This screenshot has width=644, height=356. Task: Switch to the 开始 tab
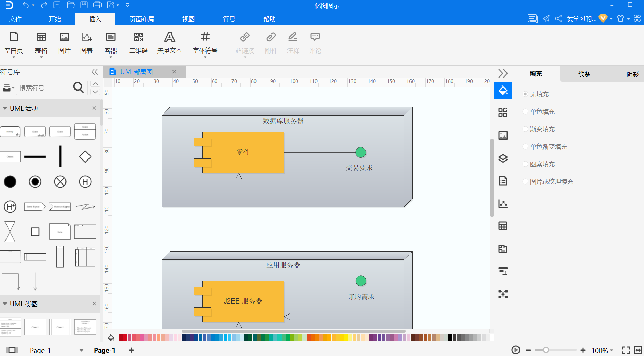[55, 19]
